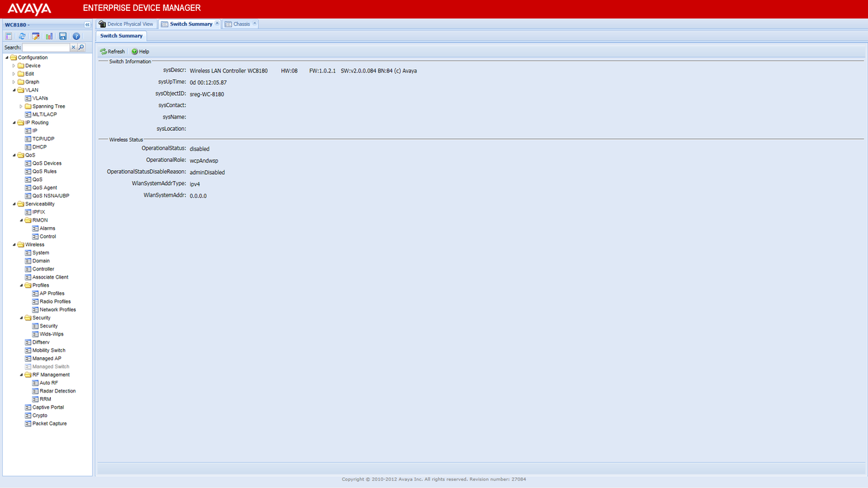
Task: Switch to Device Physical View tab
Action: (126, 24)
